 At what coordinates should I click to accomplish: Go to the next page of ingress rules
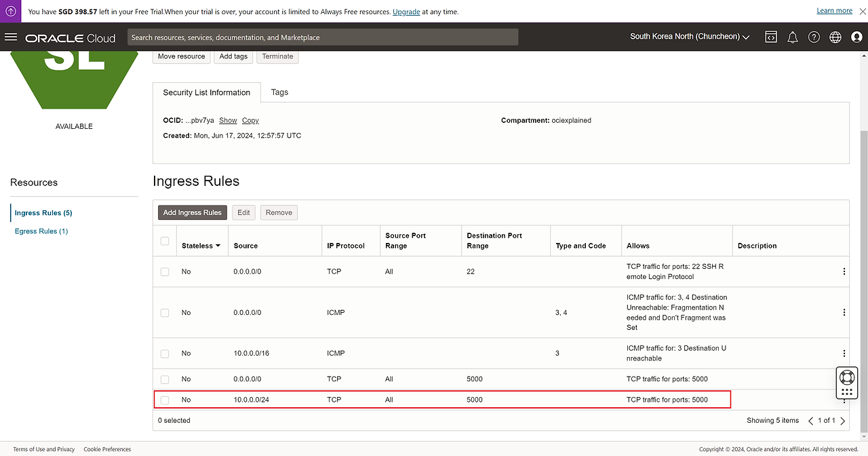pyautogui.click(x=843, y=421)
